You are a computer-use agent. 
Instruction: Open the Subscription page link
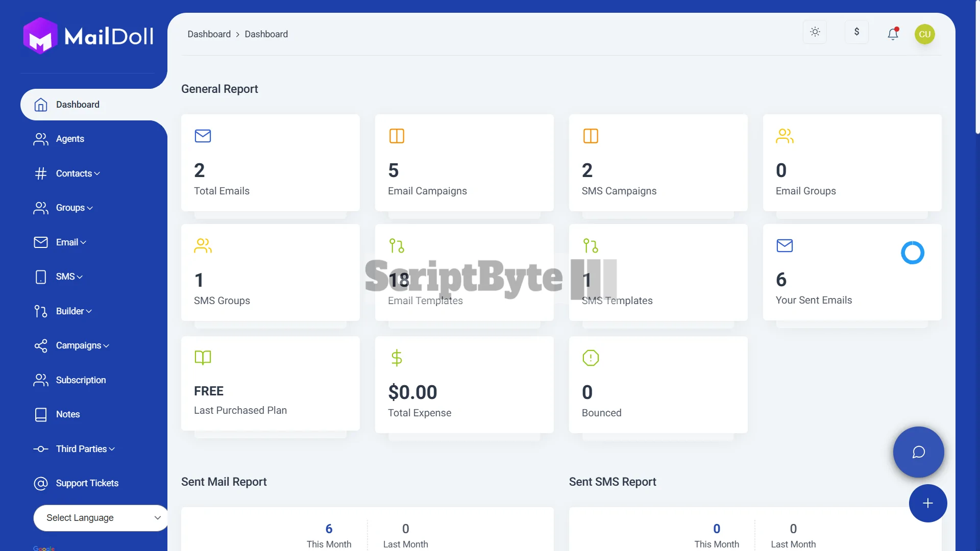tap(81, 380)
